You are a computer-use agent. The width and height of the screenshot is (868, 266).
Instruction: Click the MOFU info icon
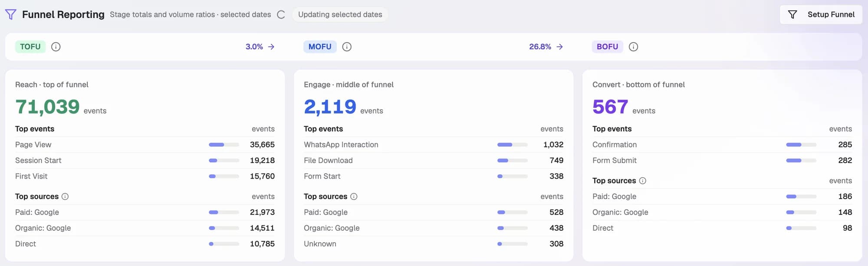click(347, 47)
